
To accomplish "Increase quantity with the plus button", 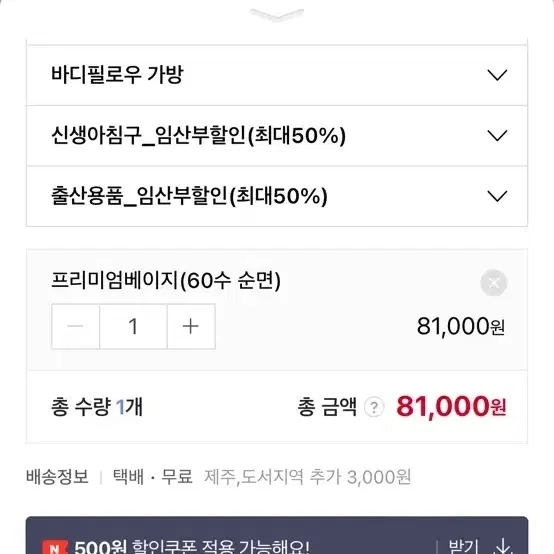I will [191, 326].
